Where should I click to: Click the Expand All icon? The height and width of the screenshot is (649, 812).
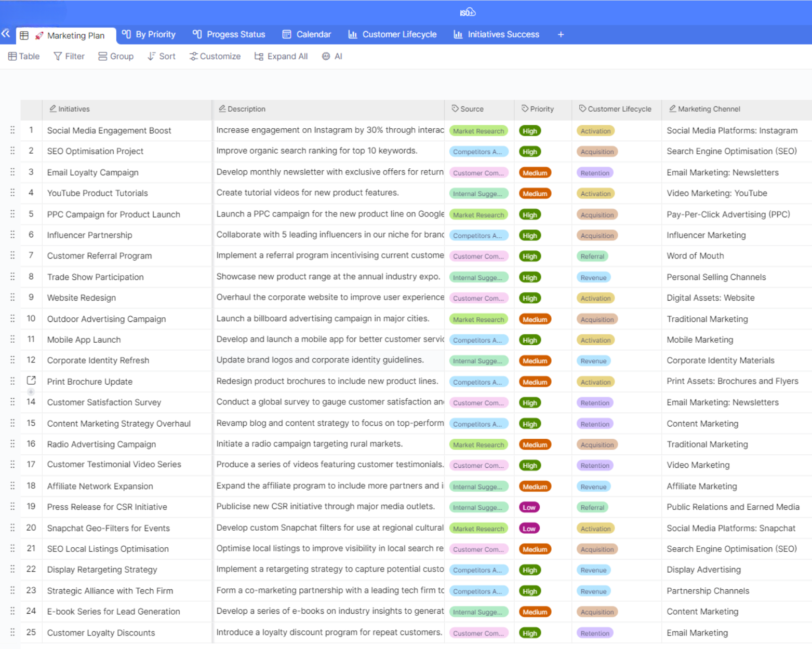[x=259, y=56]
